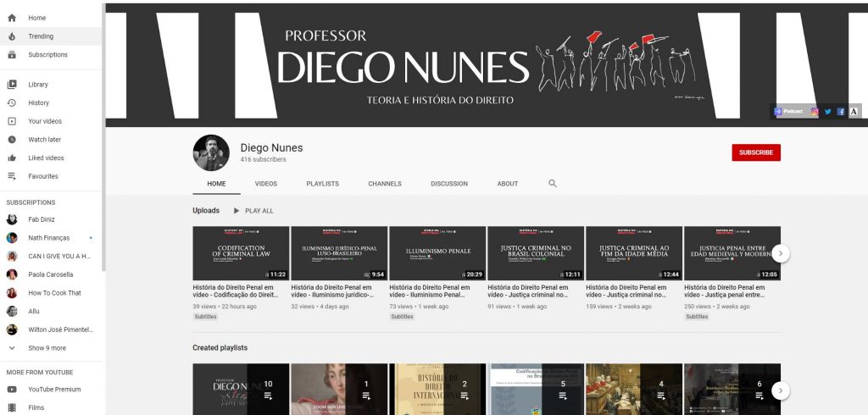Click the 416 subscribers text
The height and width of the screenshot is (415, 868).
pos(263,159)
